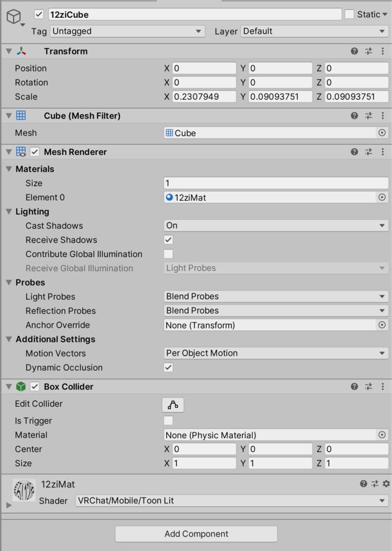The height and width of the screenshot is (551, 392).
Task: Open Transform component help icon
Action: tap(354, 51)
